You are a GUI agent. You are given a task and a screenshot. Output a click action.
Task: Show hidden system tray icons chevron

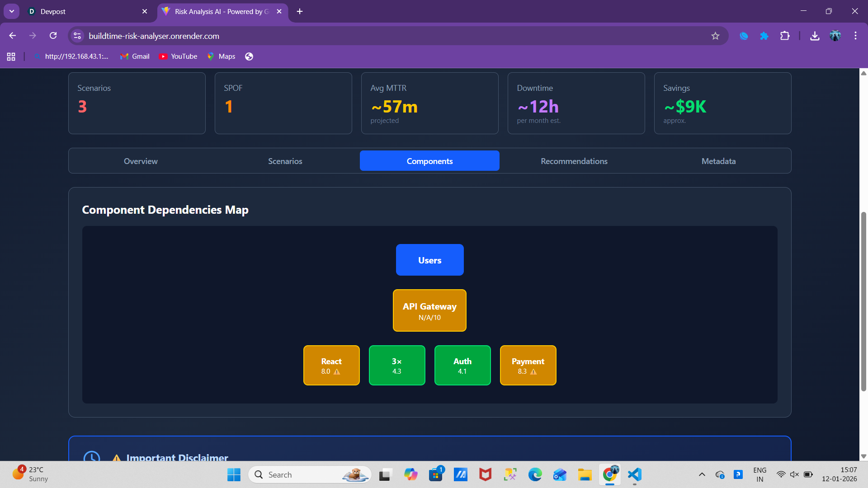(x=702, y=474)
